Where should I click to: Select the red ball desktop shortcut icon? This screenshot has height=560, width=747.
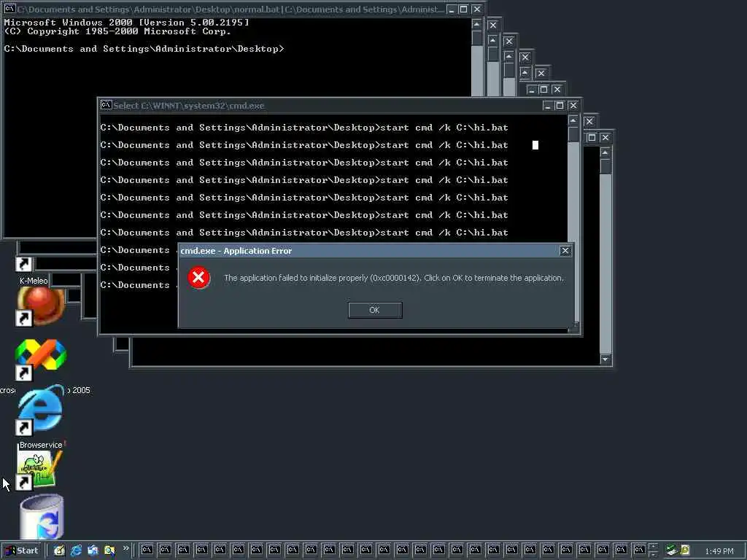coord(41,306)
